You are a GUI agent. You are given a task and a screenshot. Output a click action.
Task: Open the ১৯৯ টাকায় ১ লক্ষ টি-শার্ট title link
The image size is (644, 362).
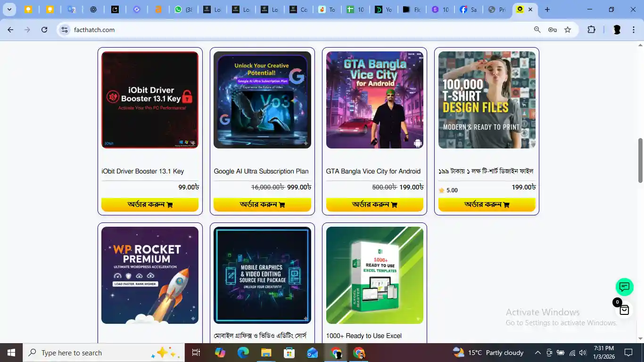[486, 171]
